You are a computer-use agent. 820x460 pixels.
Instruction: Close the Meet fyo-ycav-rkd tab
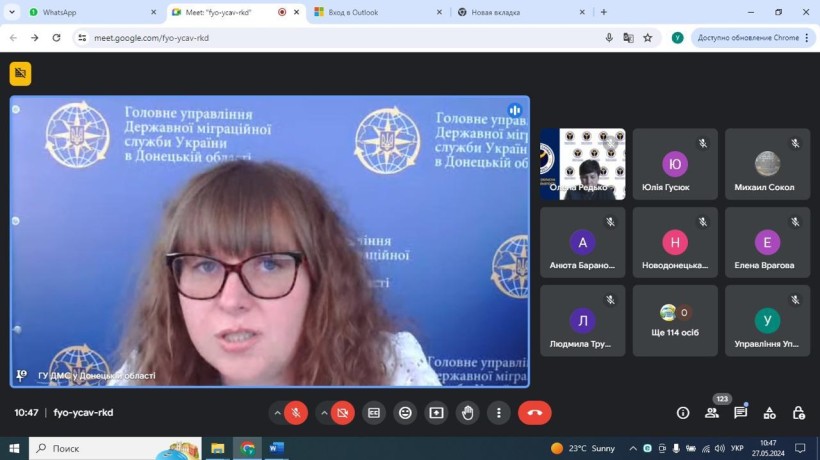point(297,12)
